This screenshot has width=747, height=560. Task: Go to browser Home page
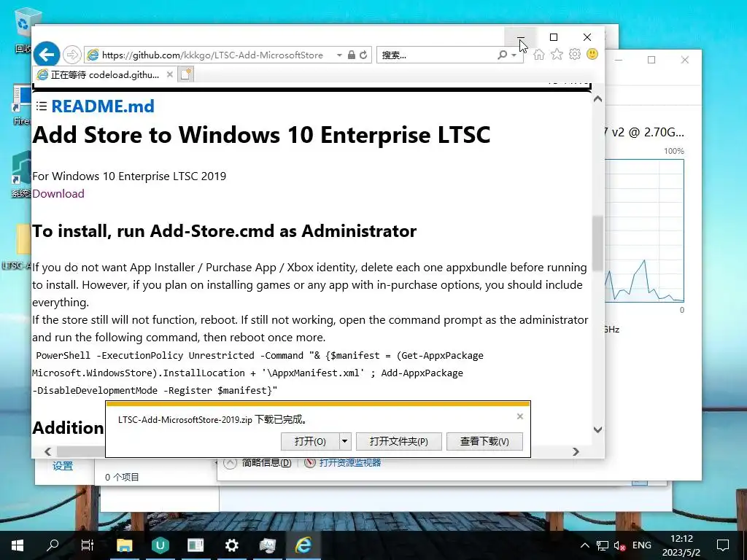click(539, 55)
